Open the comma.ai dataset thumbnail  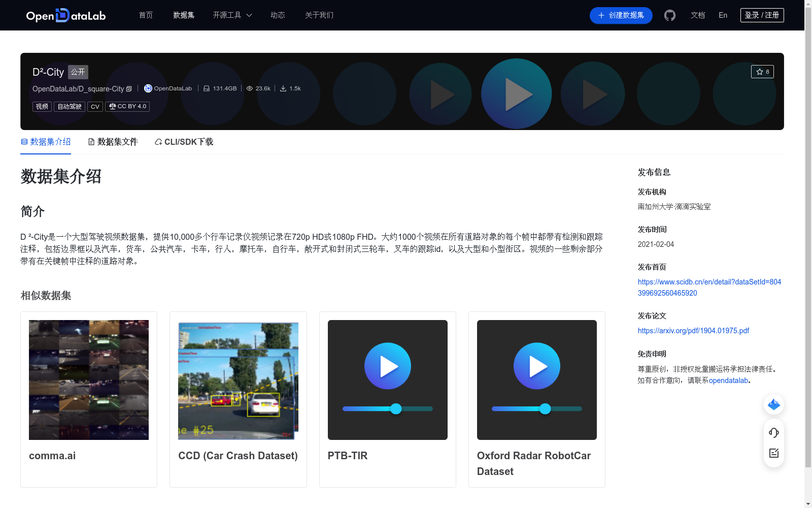click(89, 380)
